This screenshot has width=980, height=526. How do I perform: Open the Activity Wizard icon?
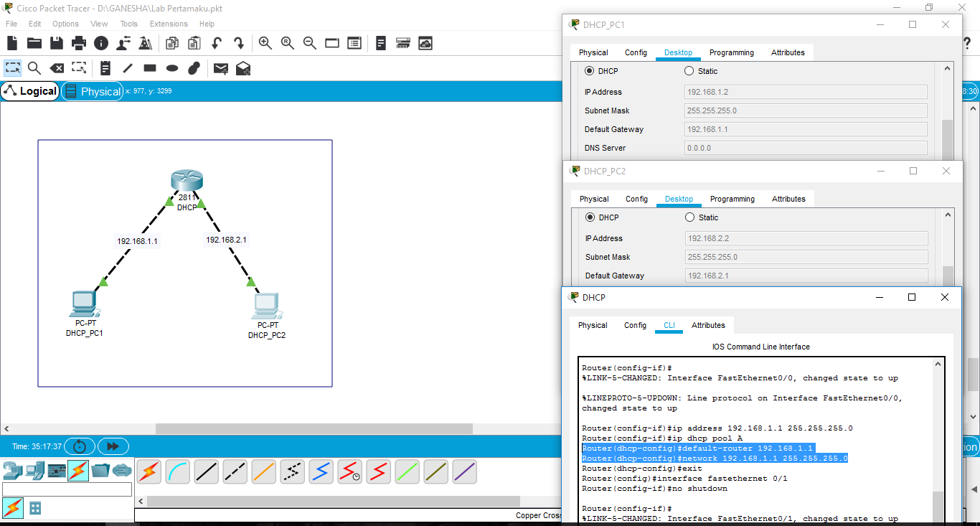(x=123, y=43)
